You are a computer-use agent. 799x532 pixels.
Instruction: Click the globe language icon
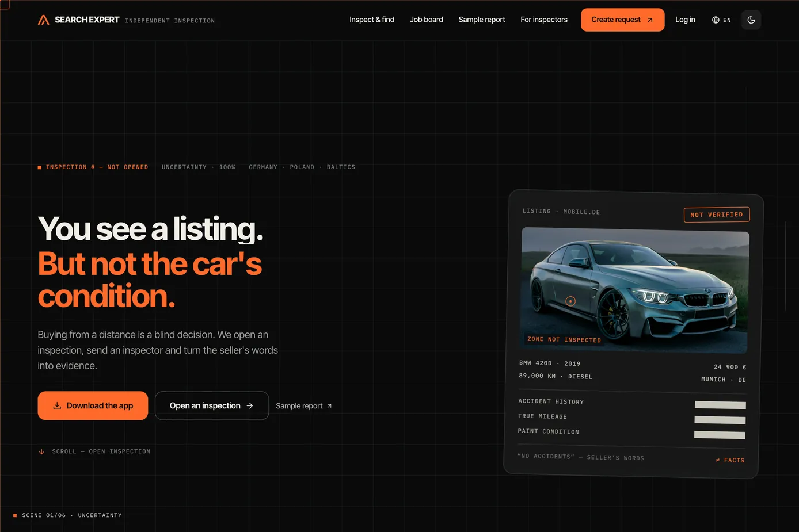(x=716, y=20)
